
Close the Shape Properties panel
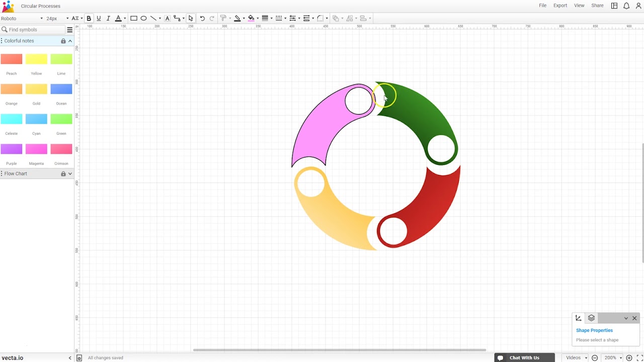[634, 318]
